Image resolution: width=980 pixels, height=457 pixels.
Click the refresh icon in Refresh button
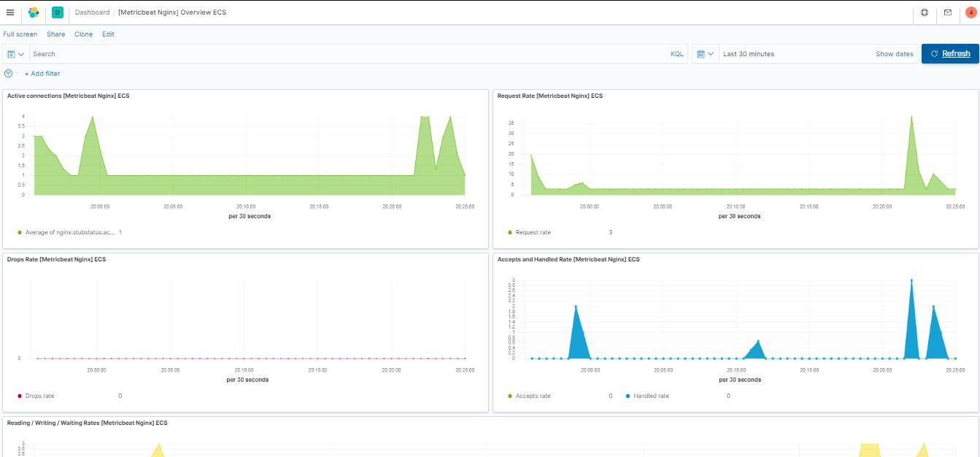tap(934, 54)
